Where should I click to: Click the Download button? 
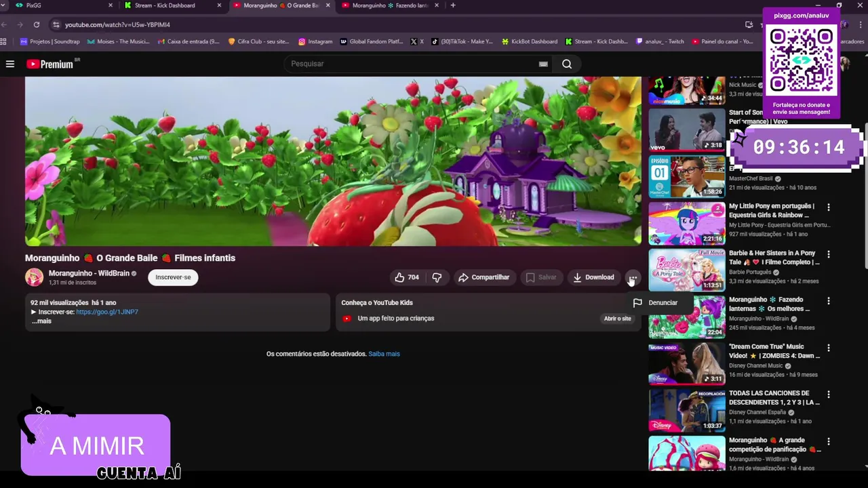point(593,277)
